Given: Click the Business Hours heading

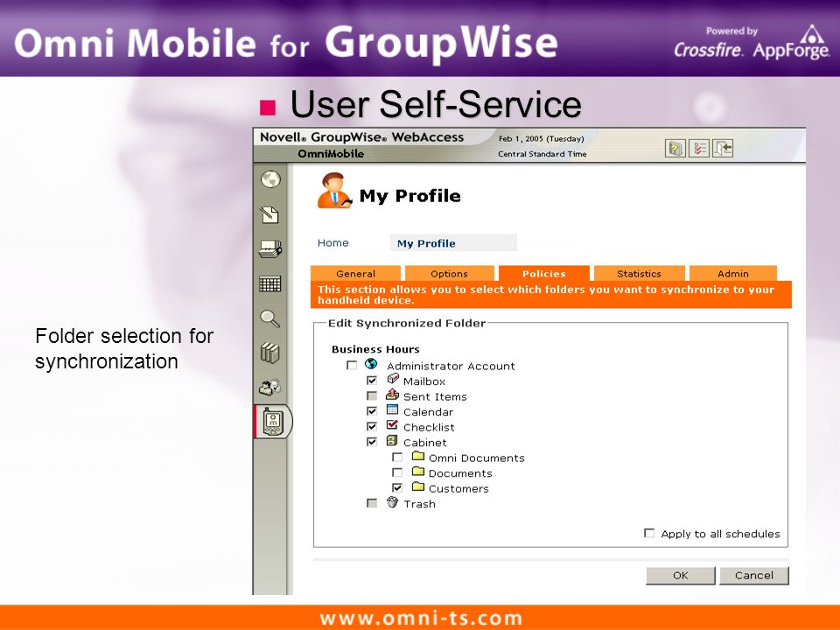Looking at the screenshot, I should coord(375,349).
